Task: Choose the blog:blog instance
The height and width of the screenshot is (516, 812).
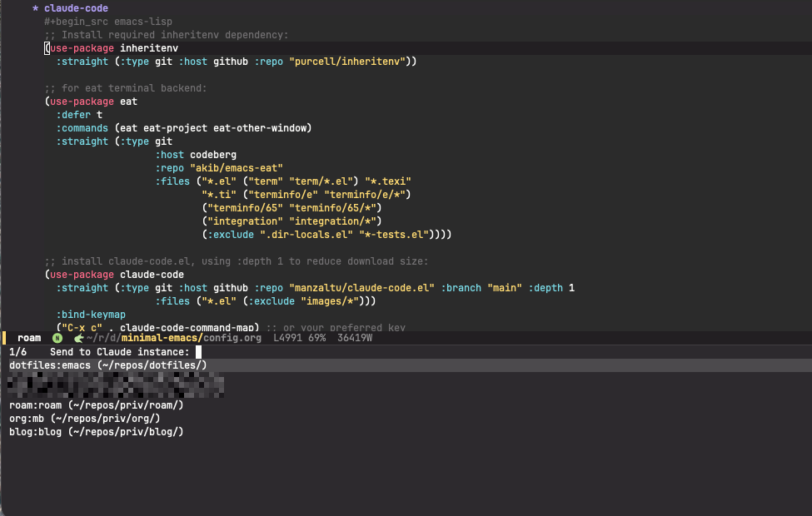Action: pyautogui.click(x=96, y=432)
